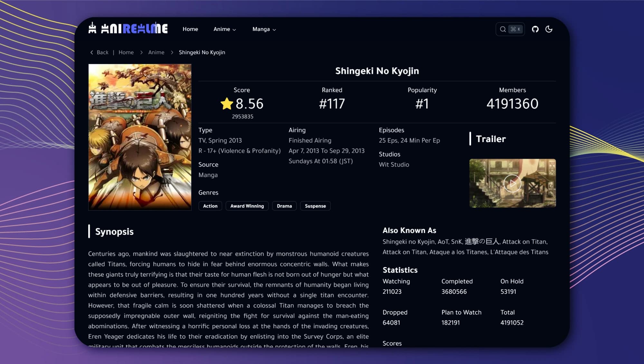
Task: Click the Shingeki No Kyojin poster image
Action: (140, 137)
